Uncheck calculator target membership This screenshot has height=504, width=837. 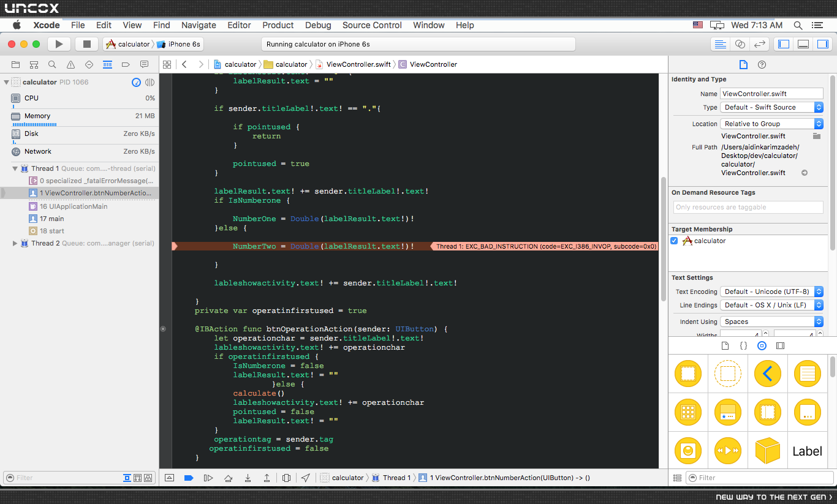pos(674,241)
